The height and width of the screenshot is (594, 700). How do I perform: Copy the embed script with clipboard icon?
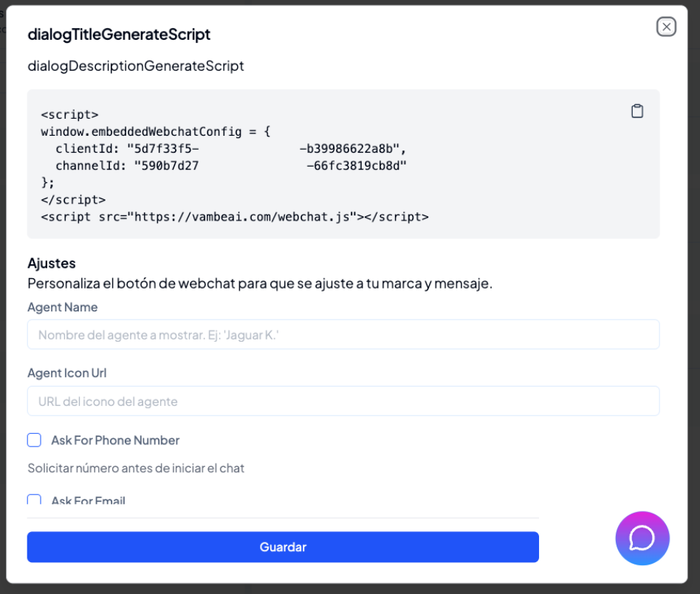click(x=637, y=111)
